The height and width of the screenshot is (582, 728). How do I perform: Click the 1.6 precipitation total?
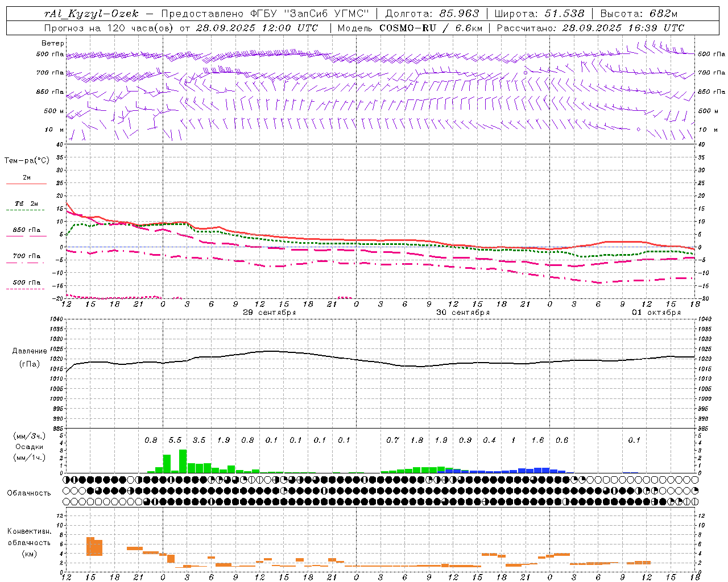tap(537, 440)
